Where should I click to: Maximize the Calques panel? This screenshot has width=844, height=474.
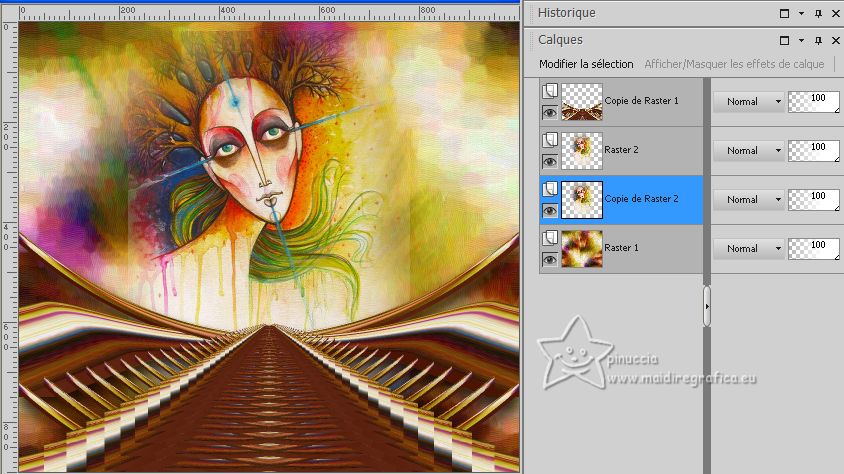(784, 40)
